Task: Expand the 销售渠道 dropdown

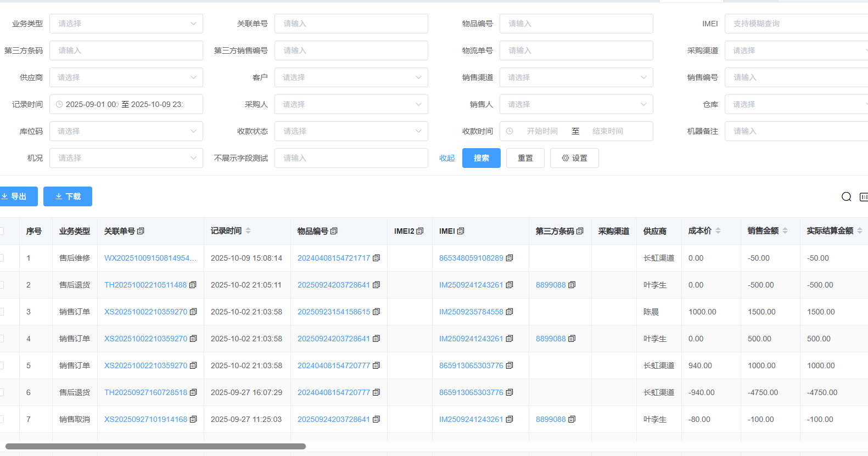Action: 576,77
